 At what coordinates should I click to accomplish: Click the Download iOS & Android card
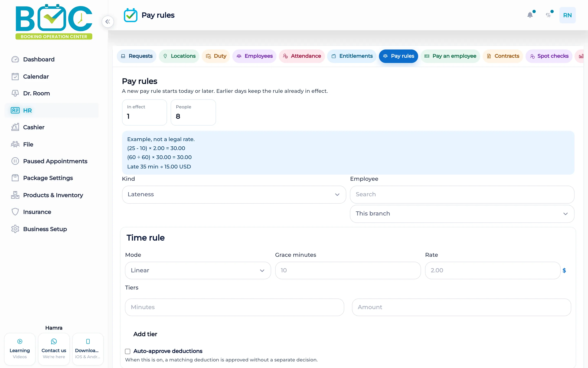point(88,349)
